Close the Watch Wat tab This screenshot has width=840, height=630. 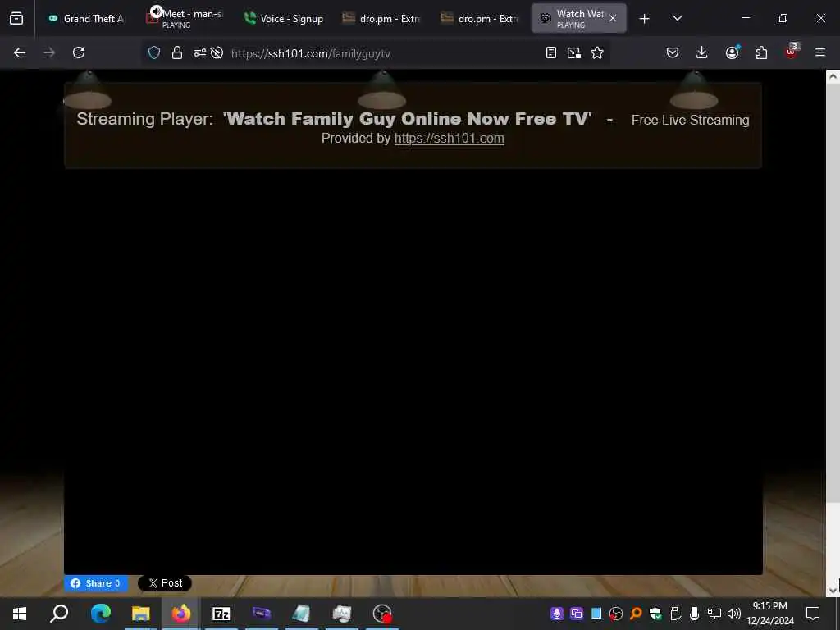click(612, 19)
